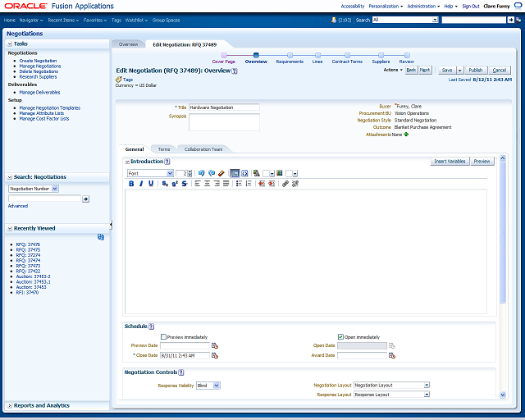Screen dimensions: 525x420
Task: Click the add link icon
Action: tap(285, 184)
